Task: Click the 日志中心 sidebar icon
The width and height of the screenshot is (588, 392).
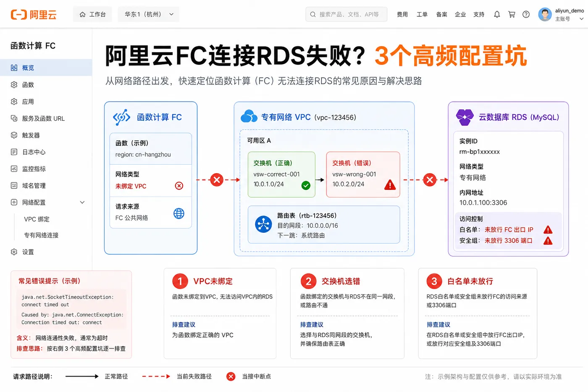Action: [x=14, y=152]
